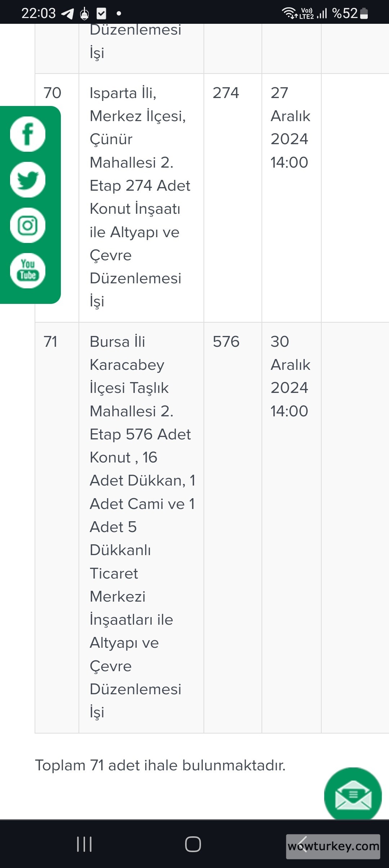Open the green mail envelope button

[x=353, y=796]
